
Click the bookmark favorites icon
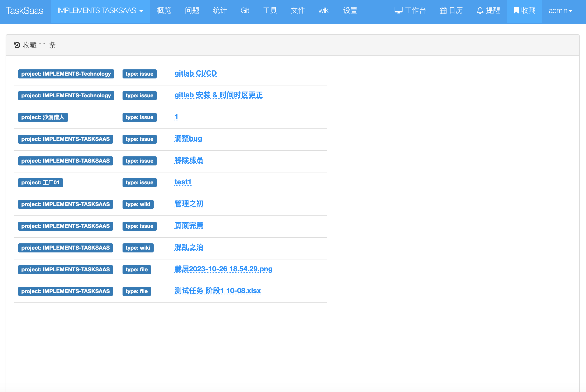[516, 10]
